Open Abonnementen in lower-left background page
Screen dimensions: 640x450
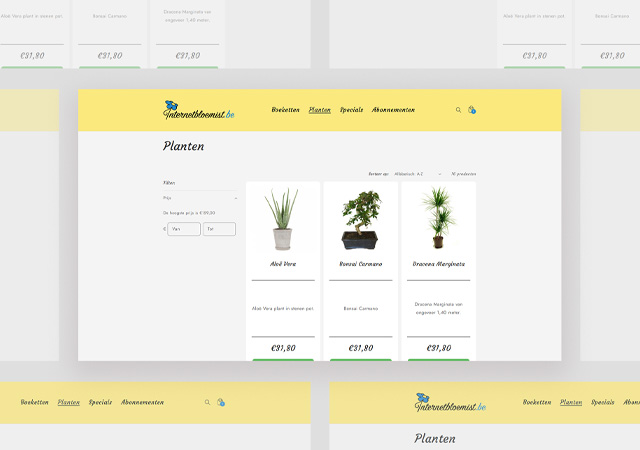pyautogui.click(x=142, y=402)
